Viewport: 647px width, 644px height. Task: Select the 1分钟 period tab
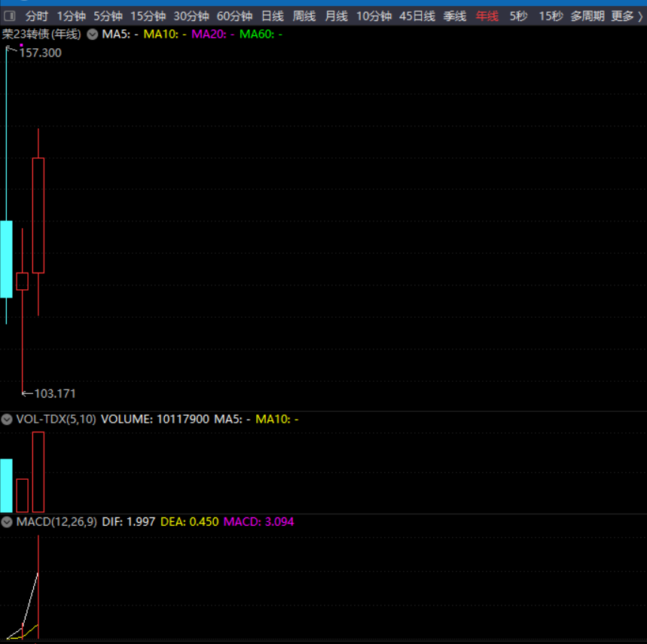[71, 17]
